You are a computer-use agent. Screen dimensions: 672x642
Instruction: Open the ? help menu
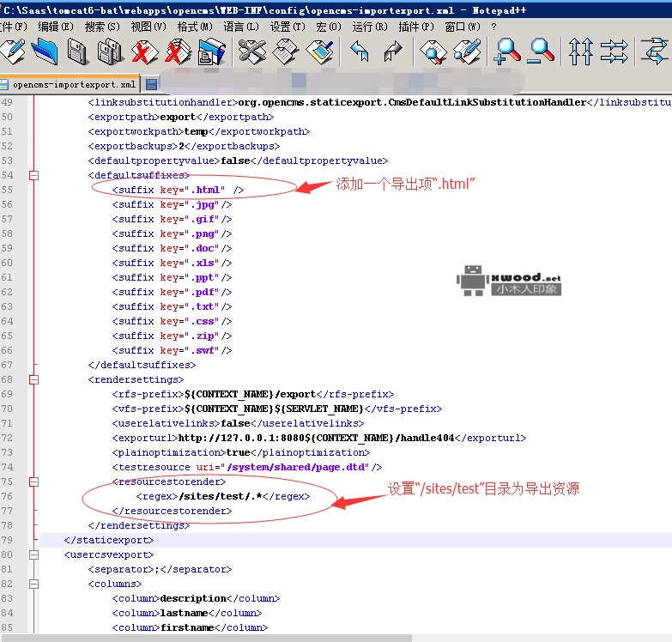pyautogui.click(x=493, y=27)
